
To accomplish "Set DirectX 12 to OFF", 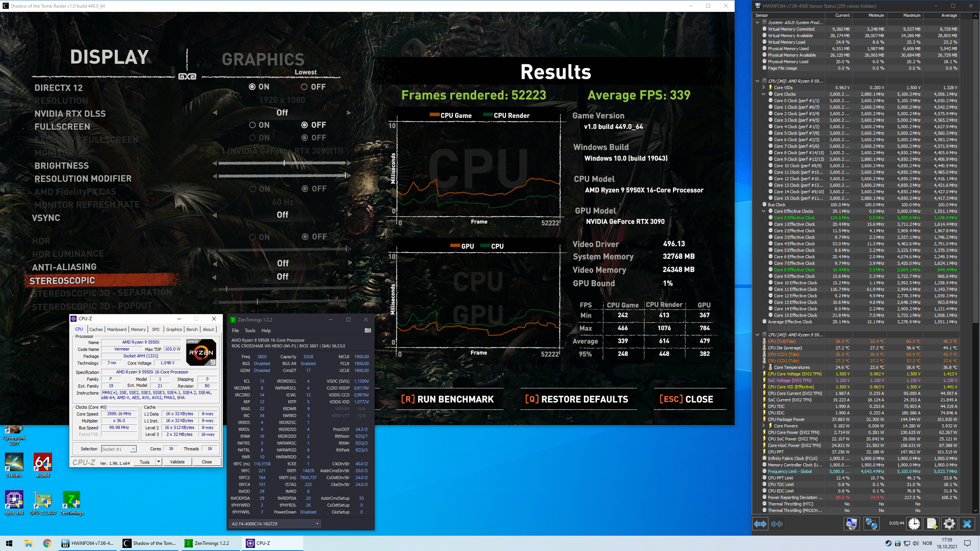I will tap(313, 87).
